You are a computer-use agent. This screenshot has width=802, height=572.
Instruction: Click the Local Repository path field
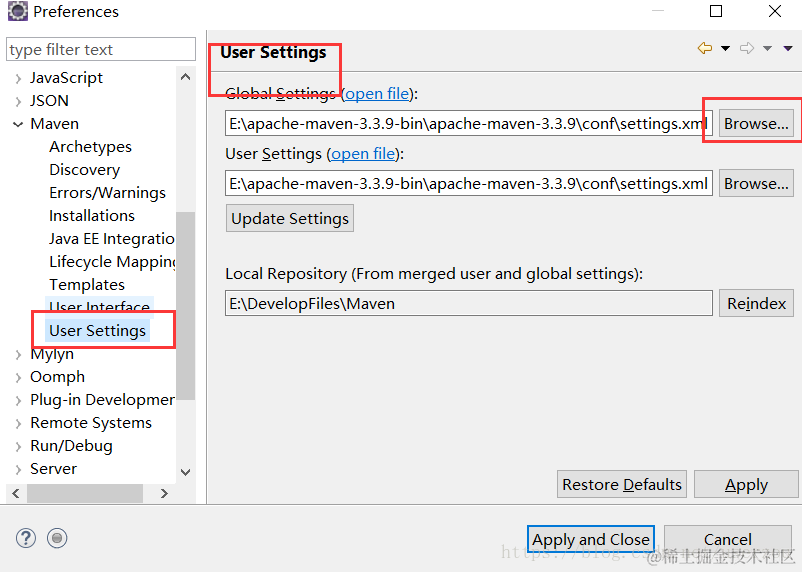click(x=469, y=303)
